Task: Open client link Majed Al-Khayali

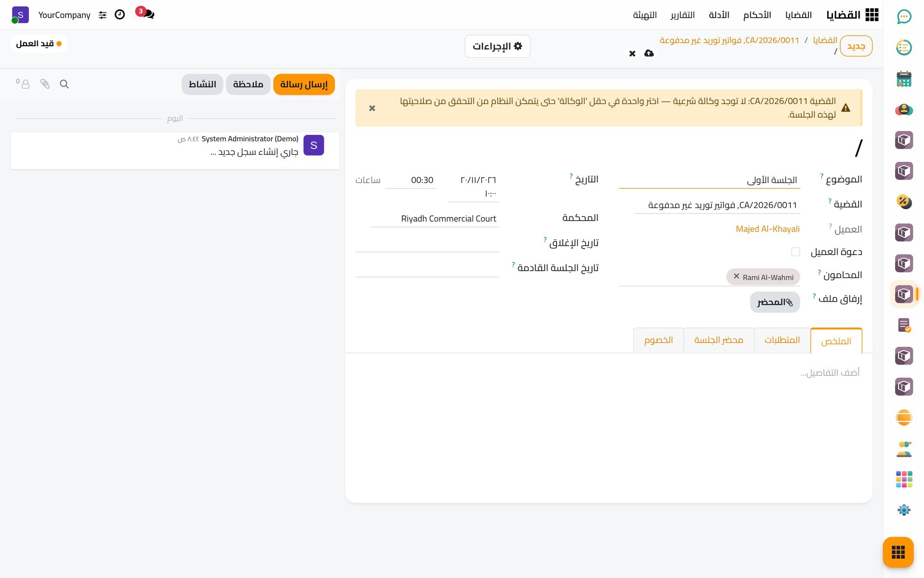Action: tap(768, 229)
